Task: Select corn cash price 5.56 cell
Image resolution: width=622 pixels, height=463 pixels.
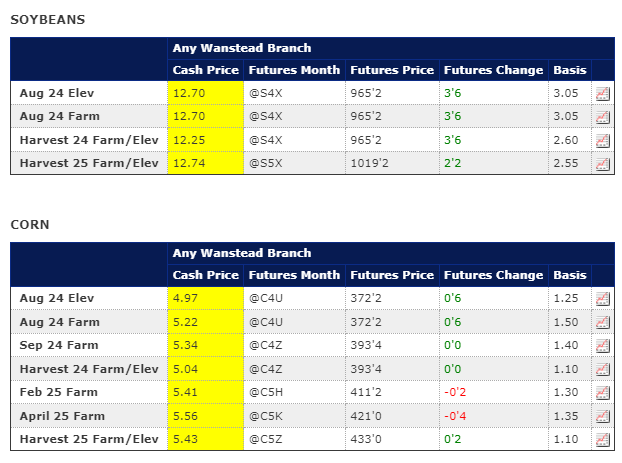Action: click(x=186, y=416)
